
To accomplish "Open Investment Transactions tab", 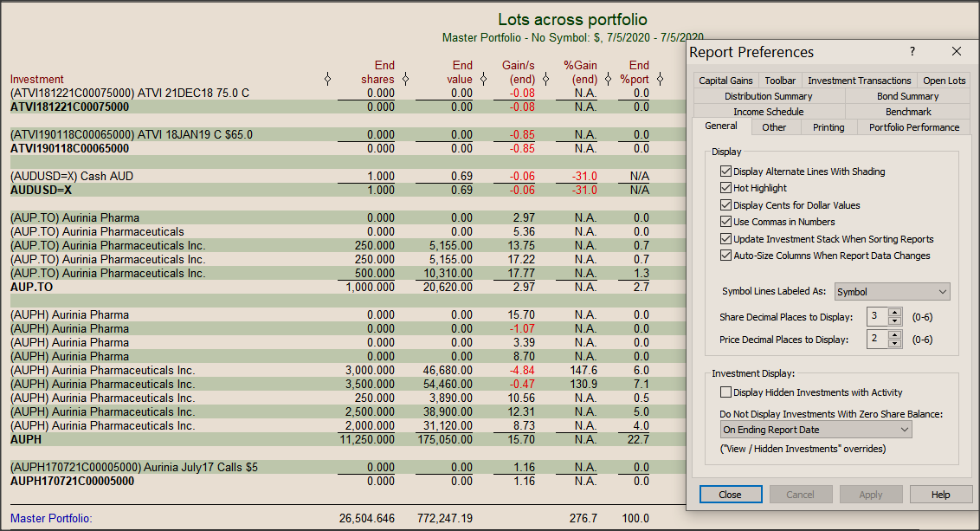I will (860, 80).
